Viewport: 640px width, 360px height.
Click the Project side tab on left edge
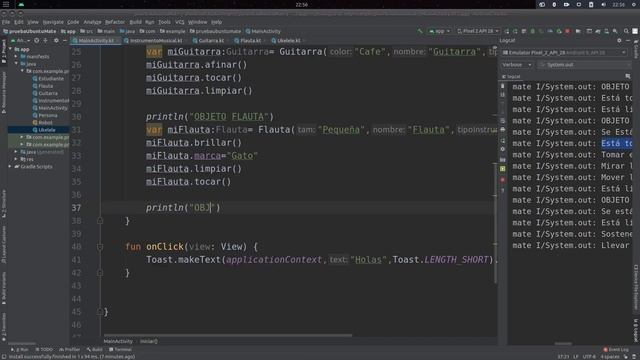(x=4, y=52)
